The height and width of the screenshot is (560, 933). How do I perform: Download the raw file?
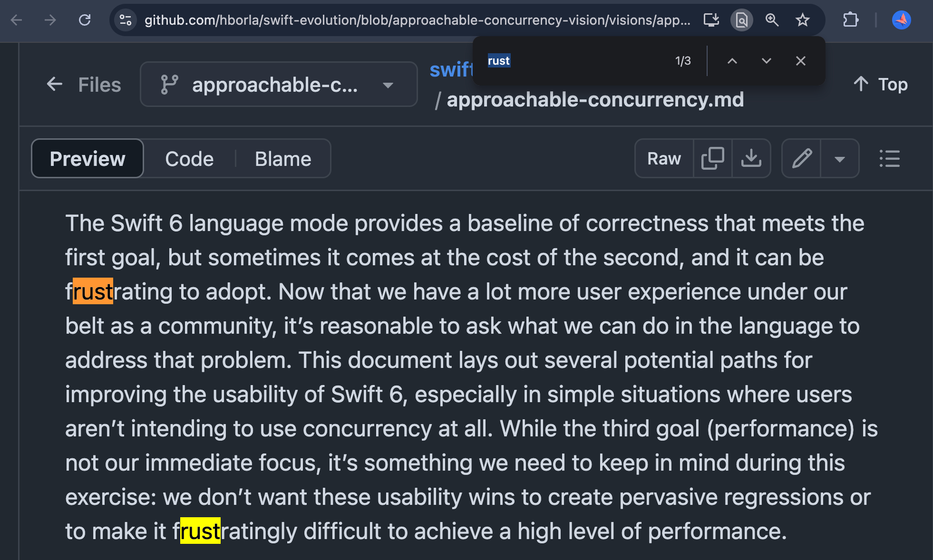click(751, 159)
